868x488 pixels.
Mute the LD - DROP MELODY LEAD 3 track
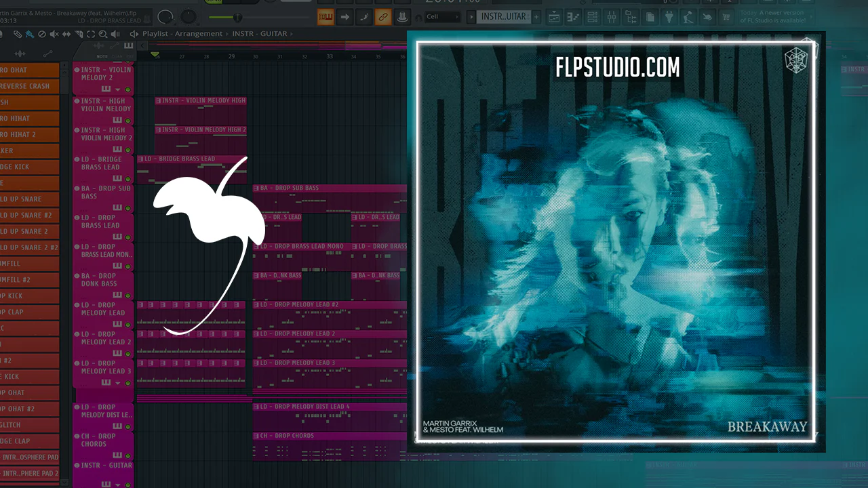pos(127,383)
